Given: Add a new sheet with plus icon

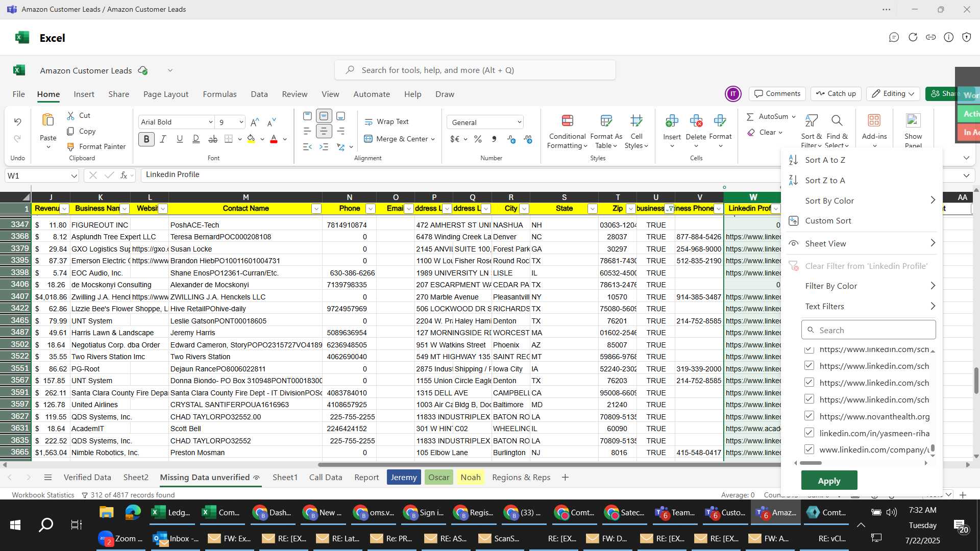Looking at the screenshot, I should [565, 478].
